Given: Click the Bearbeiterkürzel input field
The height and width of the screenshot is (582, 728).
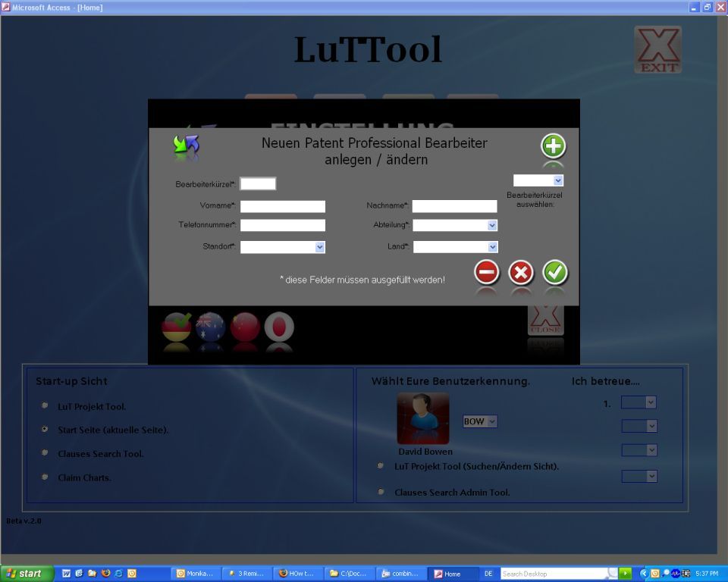Looking at the screenshot, I should point(258,184).
